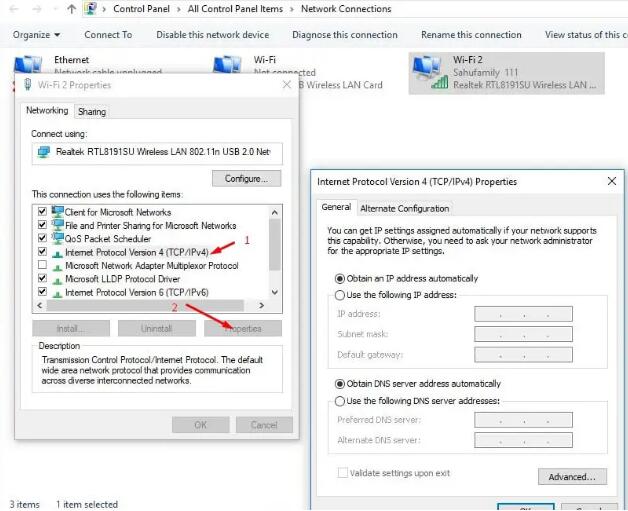Select the Wi-Fi 2 adapter icon
628x511 pixels.
tap(430, 72)
